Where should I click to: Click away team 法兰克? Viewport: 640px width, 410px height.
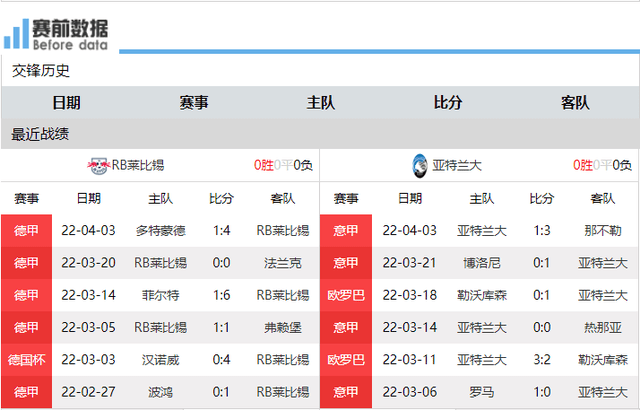pos(282,263)
